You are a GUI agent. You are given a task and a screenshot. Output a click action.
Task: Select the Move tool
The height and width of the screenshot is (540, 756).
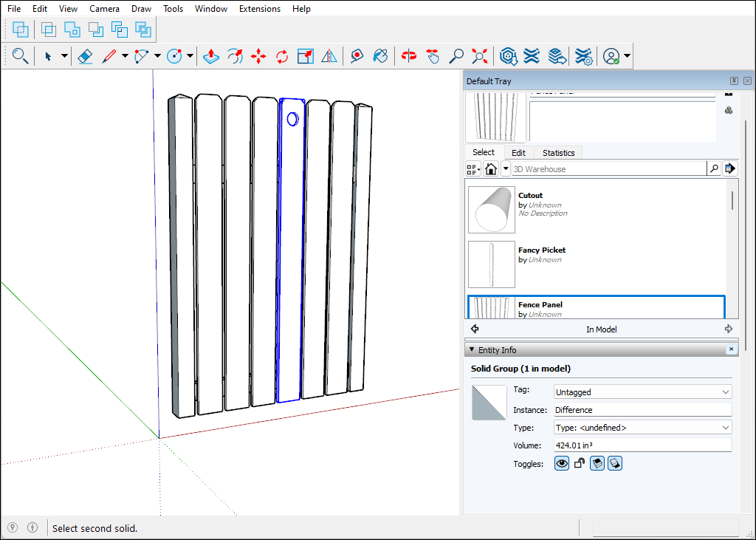click(258, 55)
